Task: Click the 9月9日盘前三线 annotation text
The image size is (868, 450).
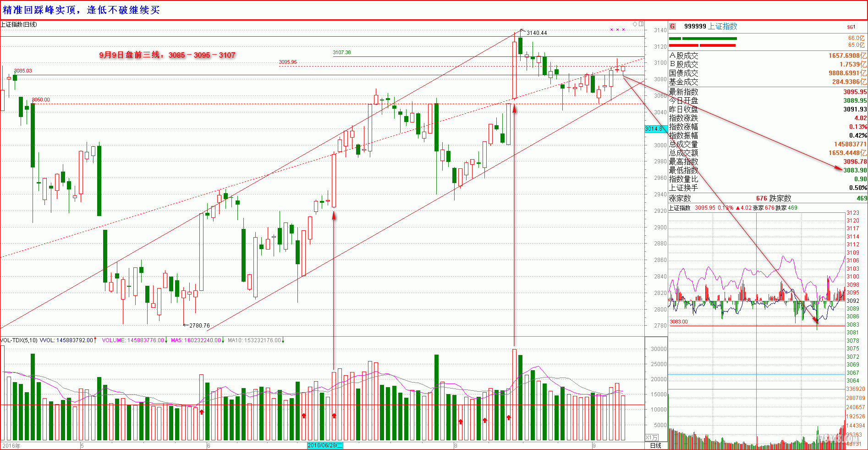Action: pyautogui.click(x=167, y=55)
